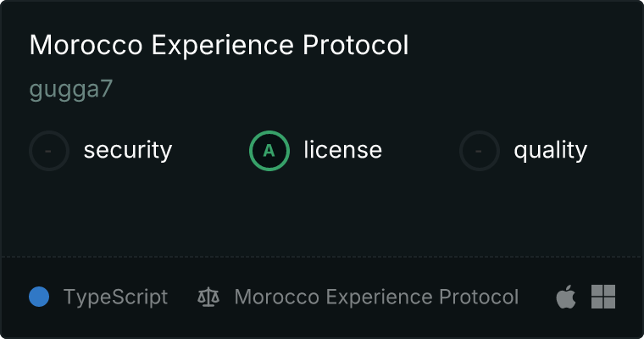Click the dash inside the security badge

click(49, 152)
